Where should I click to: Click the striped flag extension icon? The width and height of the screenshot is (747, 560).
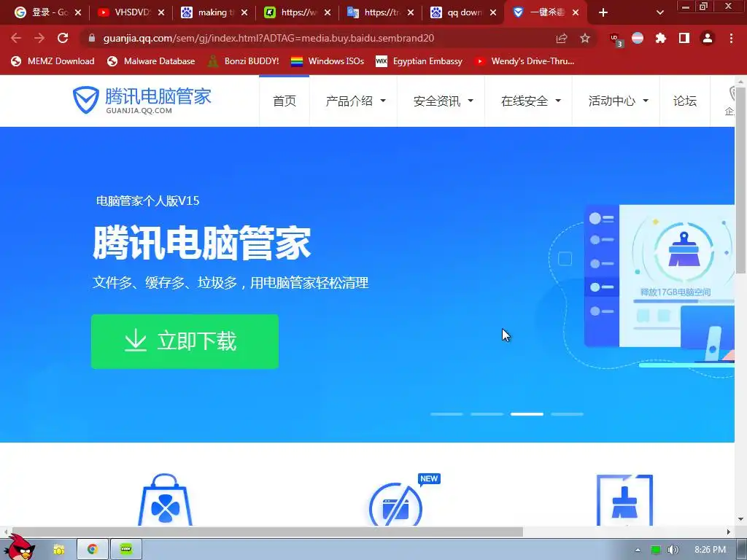pyautogui.click(x=638, y=38)
